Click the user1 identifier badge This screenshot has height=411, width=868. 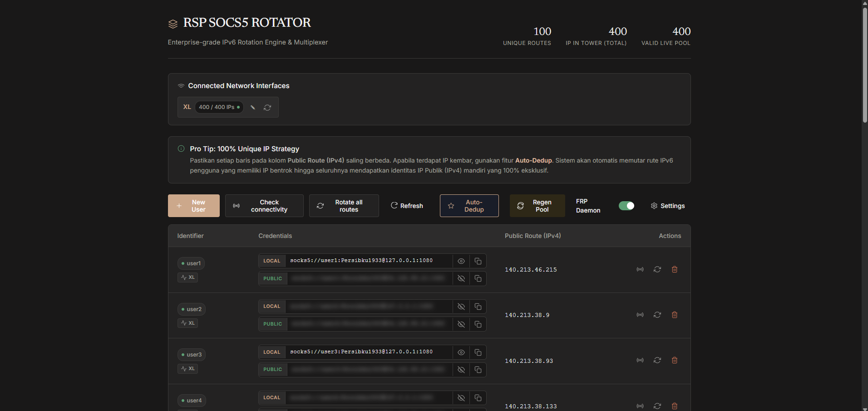[191, 263]
